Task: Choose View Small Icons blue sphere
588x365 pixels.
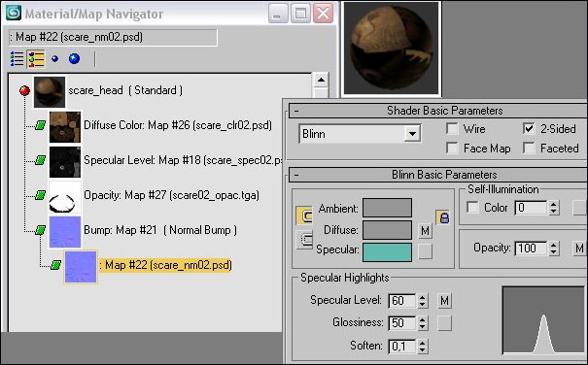Action: [55, 59]
